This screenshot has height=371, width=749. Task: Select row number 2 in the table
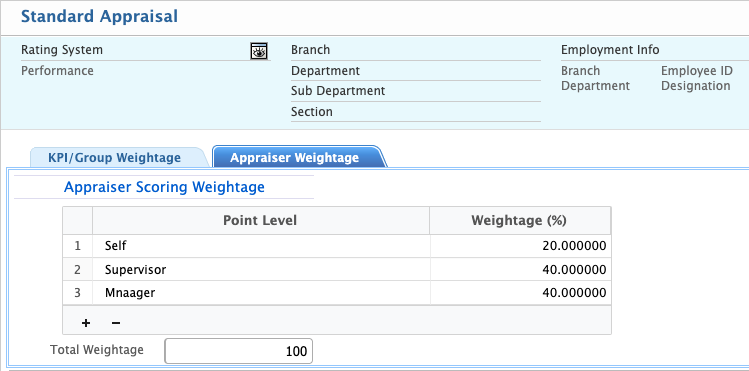coord(77,270)
